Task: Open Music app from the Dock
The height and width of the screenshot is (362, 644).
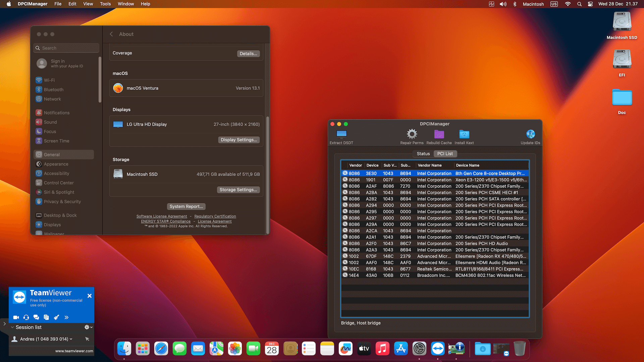Action: [382, 349]
